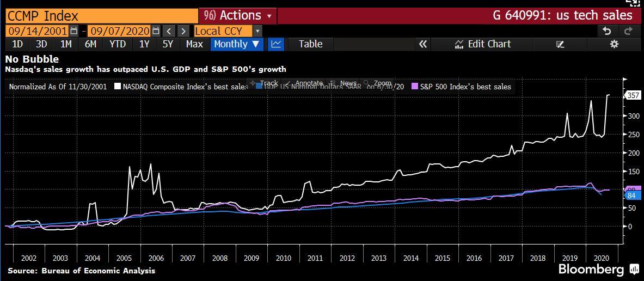Edit the Local CCY currency field
The image size is (644, 281).
[222, 31]
